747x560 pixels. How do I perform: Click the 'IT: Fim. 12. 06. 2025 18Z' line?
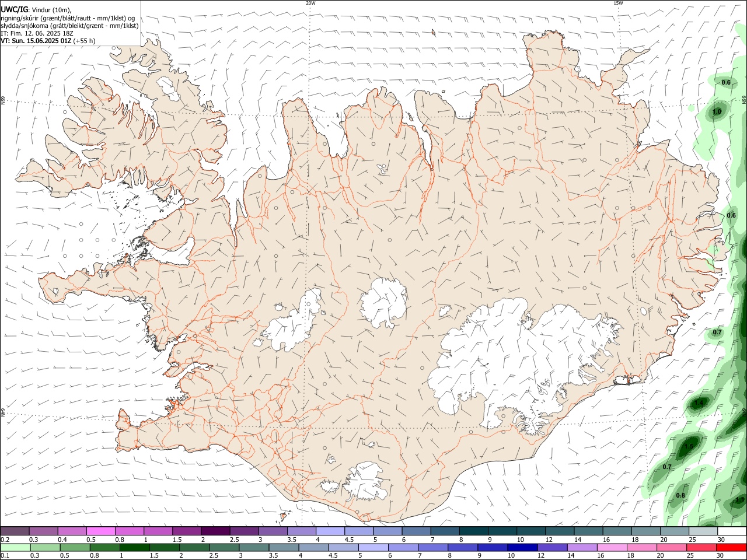(x=37, y=33)
